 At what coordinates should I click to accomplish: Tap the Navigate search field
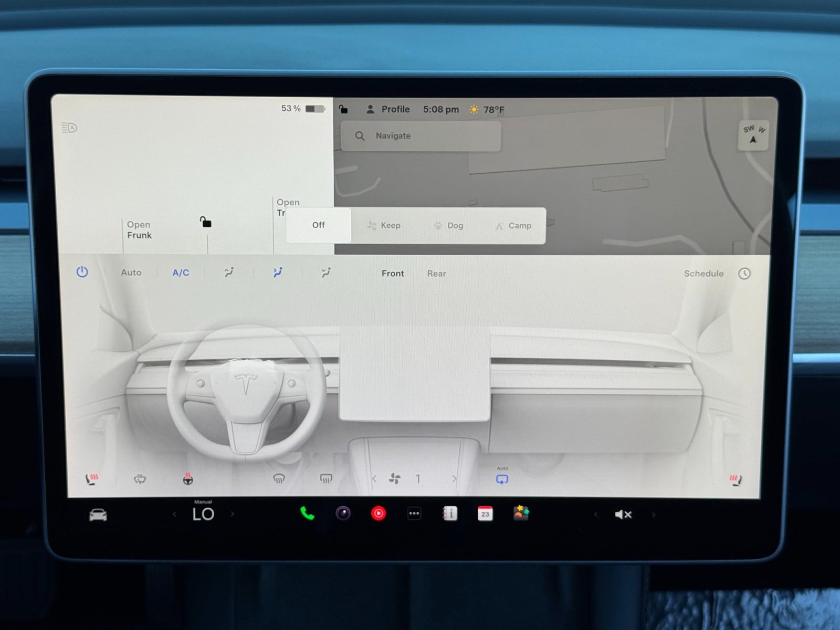click(421, 136)
